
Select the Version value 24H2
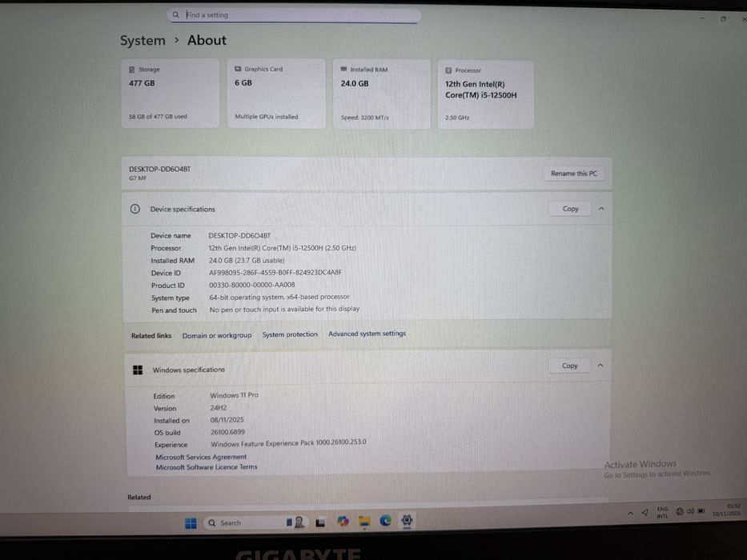pyautogui.click(x=219, y=408)
